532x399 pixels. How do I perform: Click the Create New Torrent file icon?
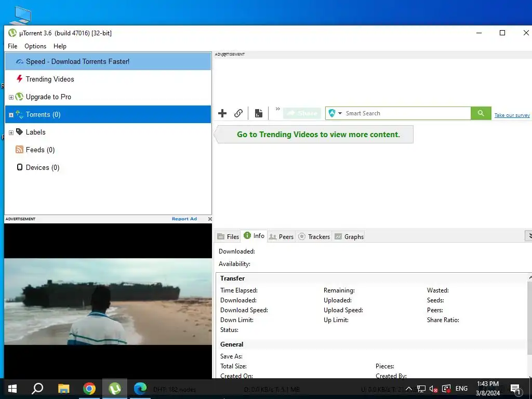click(259, 113)
